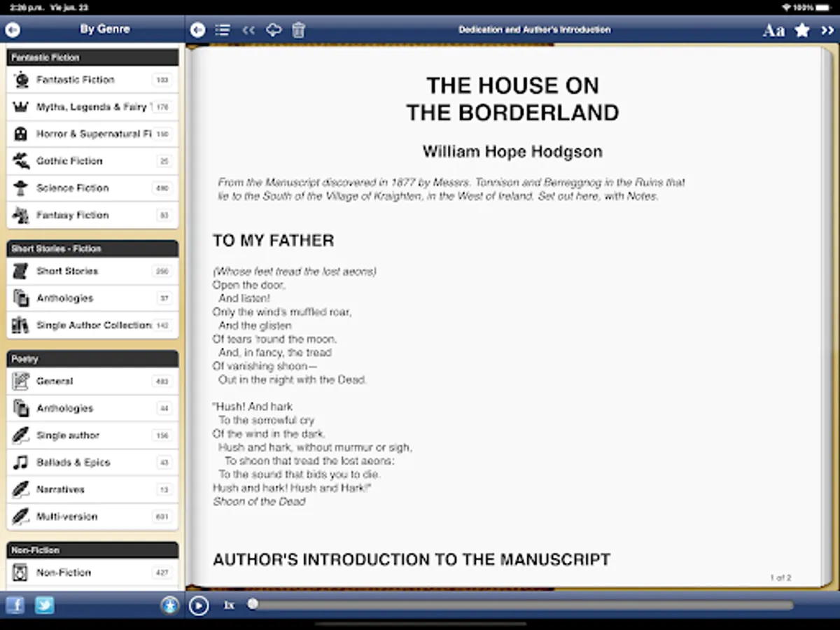This screenshot has height=630, width=840.
Task: Tap the page indicator 1 of 2
Action: click(x=780, y=577)
